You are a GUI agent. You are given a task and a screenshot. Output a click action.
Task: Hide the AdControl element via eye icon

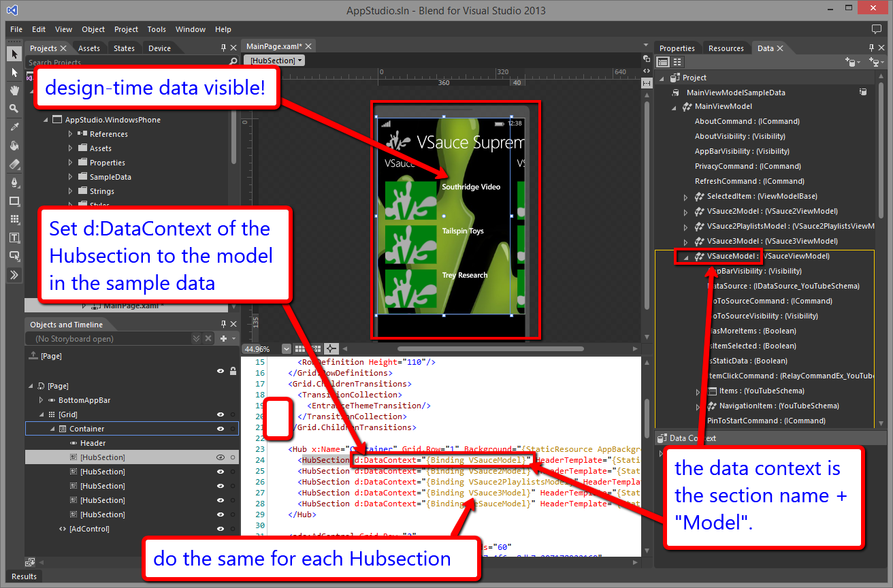point(221,529)
